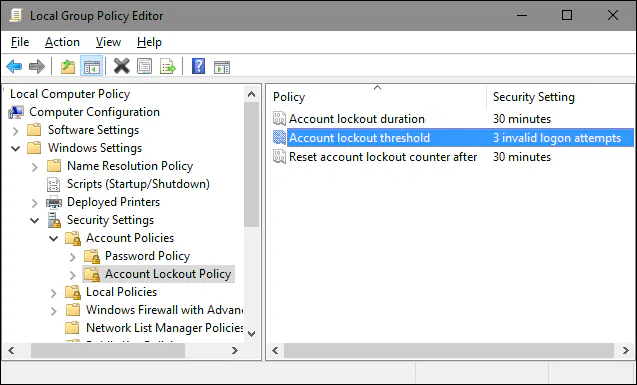The image size is (637, 385).
Task: Open the View menu
Action: (108, 42)
